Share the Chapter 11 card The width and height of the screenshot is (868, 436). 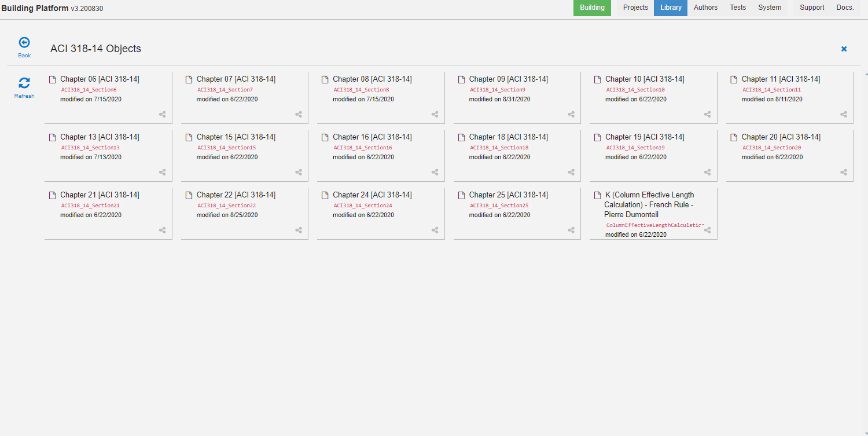(x=844, y=115)
